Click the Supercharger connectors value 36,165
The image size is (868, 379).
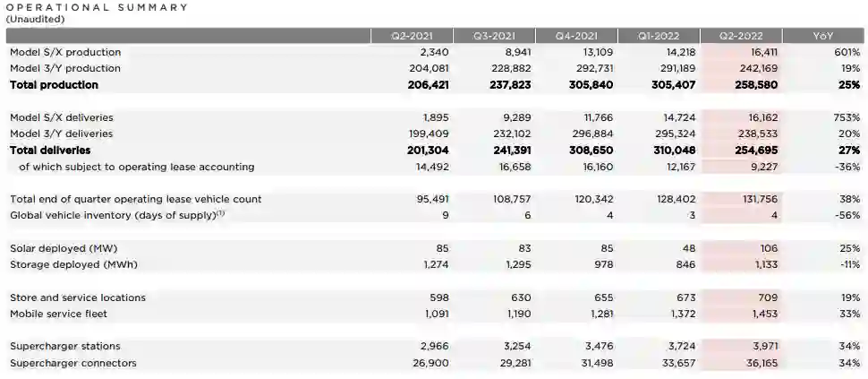[758, 363]
